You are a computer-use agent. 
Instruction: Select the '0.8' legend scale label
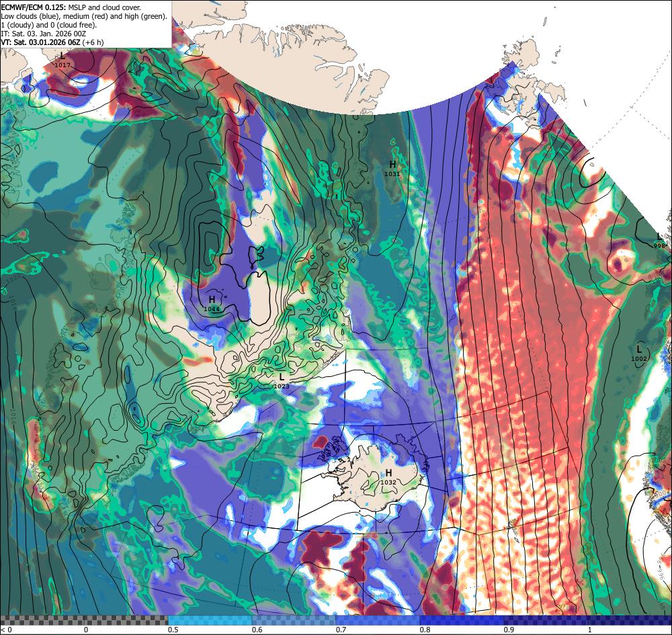425,630
